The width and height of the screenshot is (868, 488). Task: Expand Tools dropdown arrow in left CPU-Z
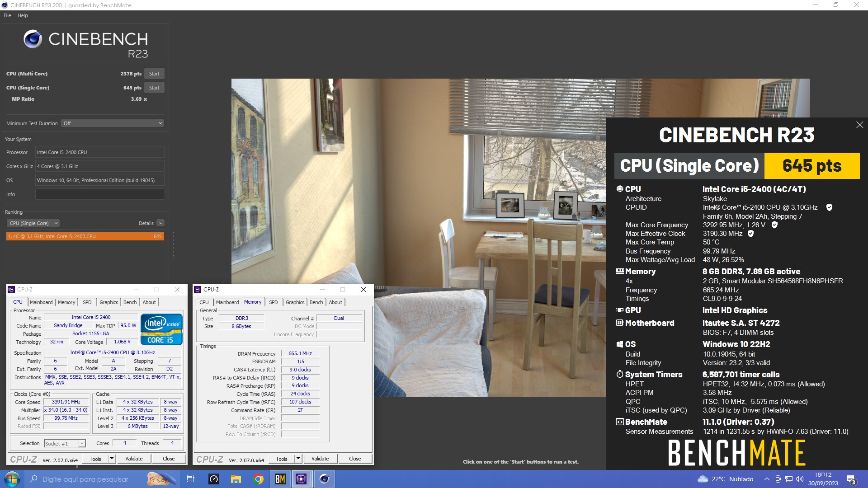click(x=112, y=459)
